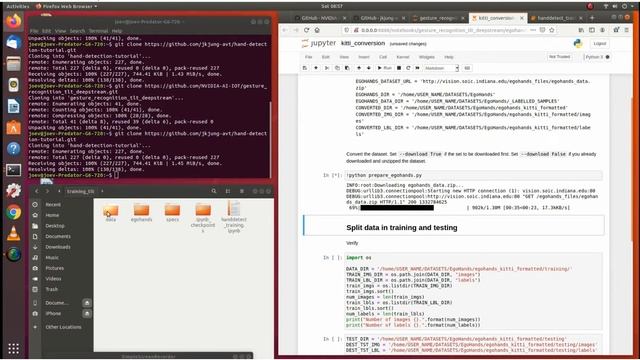Open the specs folder in Files
Screen dimensions: 640x360
point(172,212)
